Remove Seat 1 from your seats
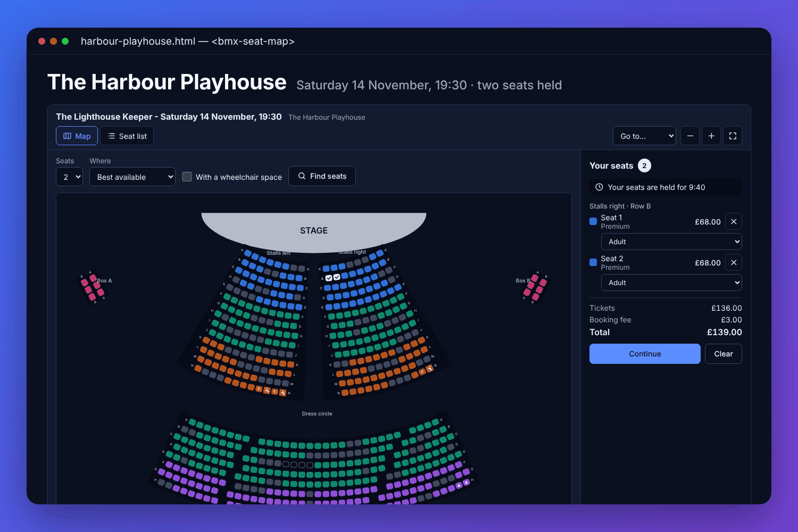 tap(734, 222)
